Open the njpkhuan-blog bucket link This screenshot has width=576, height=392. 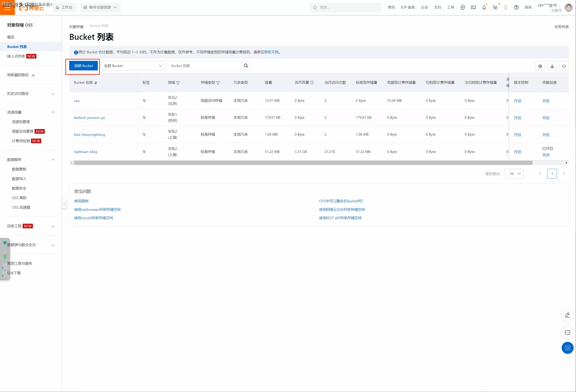85,152
